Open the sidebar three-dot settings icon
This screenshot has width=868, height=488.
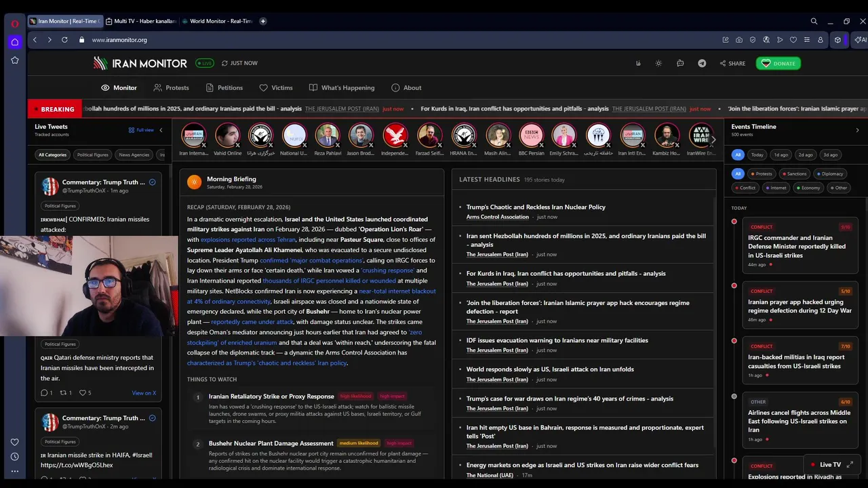coord(14,471)
